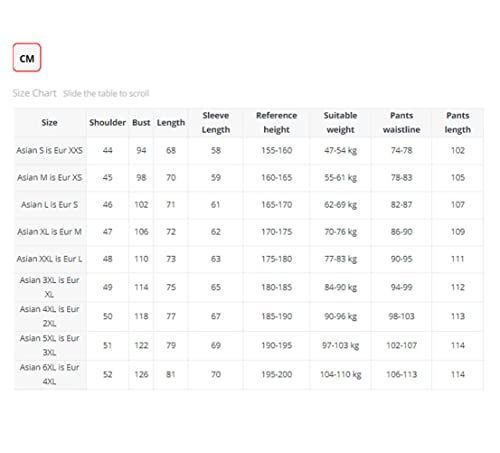Select row 'Asian XL is Eur M'
Viewport: 500px width, 453px height.
(249, 232)
